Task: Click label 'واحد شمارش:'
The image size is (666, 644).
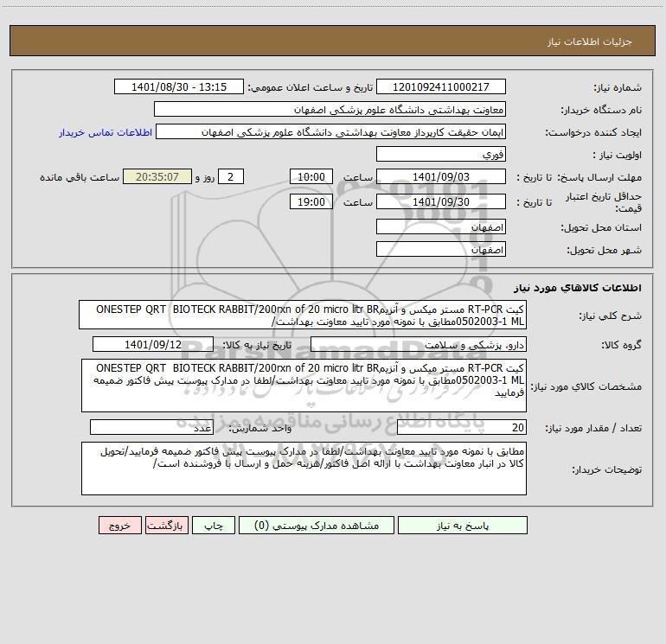Action: click(x=260, y=429)
